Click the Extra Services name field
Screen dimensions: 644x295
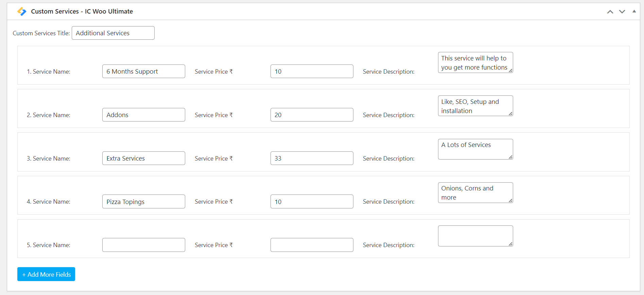pos(144,158)
